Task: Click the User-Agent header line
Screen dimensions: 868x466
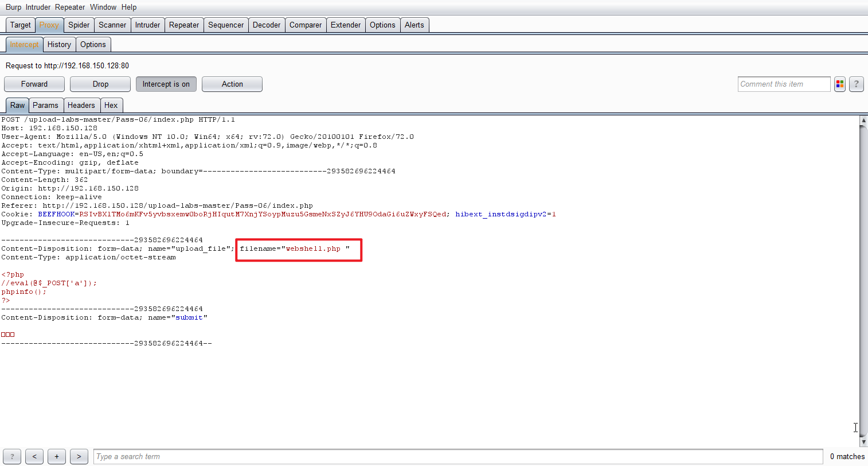Action: pyautogui.click(x=208, y=137)
